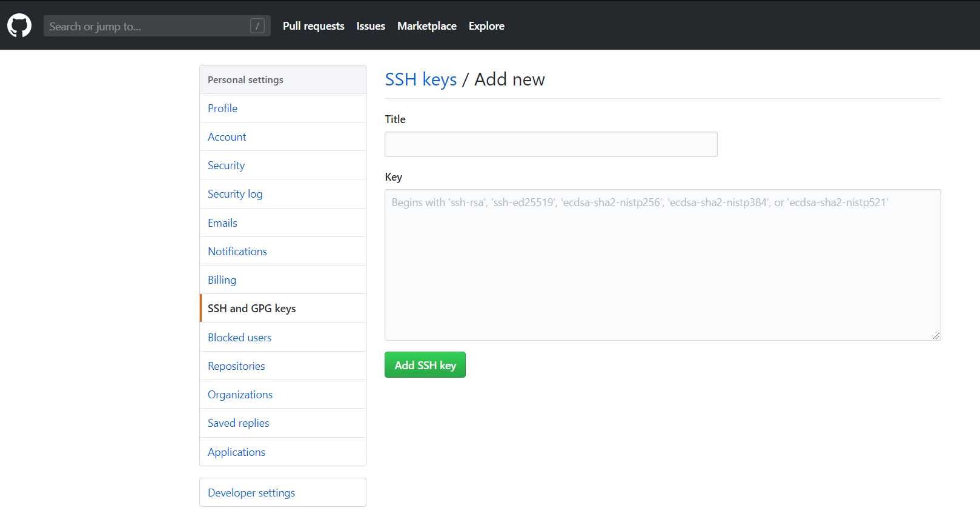Click the Personal settings header
The height and width of the screenshot is (525, 980).
click(283, 79)
